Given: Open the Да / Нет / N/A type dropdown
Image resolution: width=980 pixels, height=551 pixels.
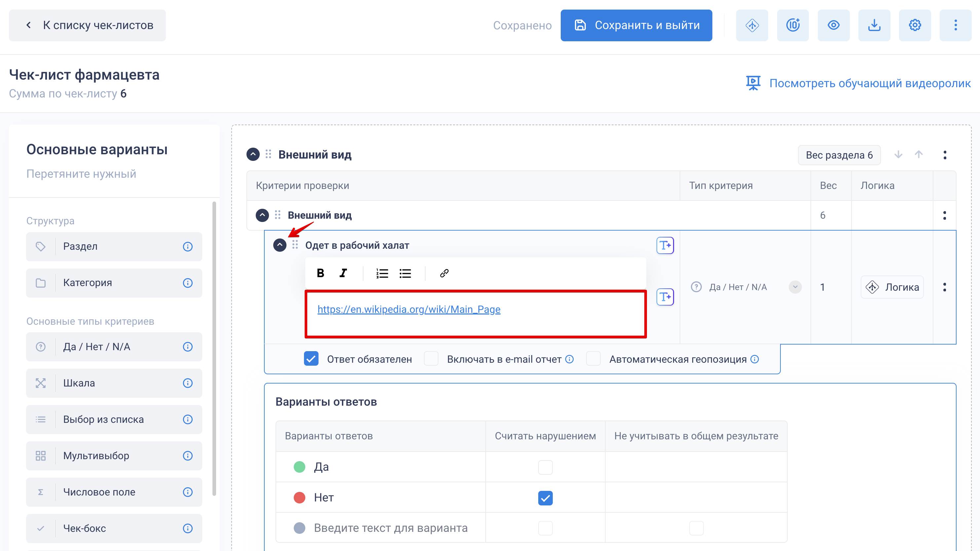Looking at the screenshot, I should pyautogui.click(x=795, y=287).
